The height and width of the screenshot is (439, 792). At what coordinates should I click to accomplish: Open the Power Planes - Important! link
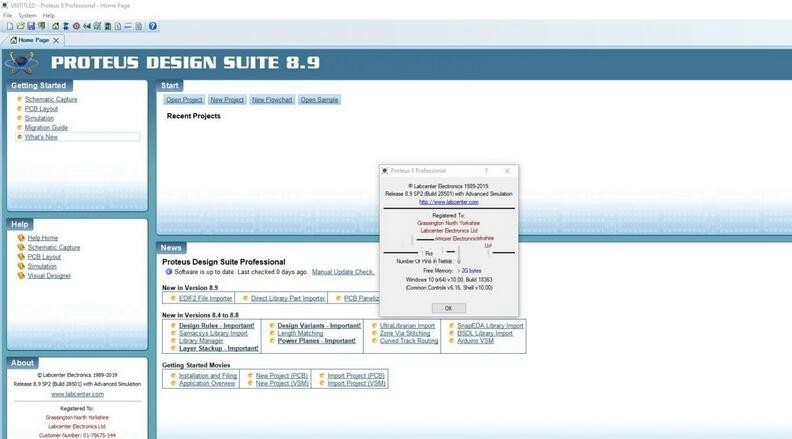[316, 341]
